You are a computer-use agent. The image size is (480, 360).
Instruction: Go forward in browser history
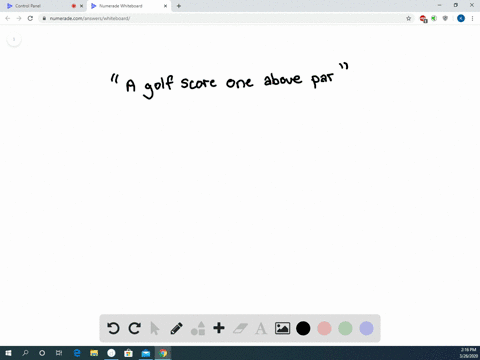click(19, 18)
